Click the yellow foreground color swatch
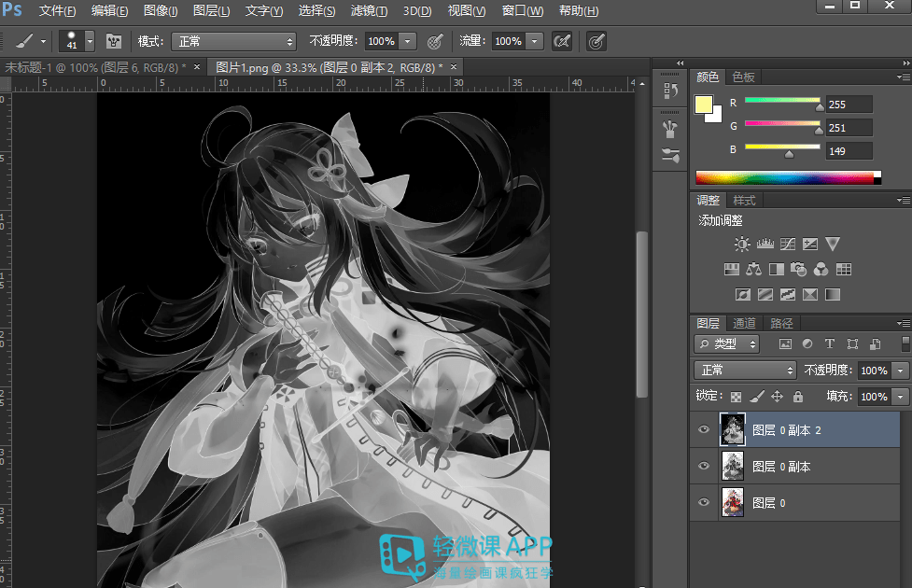This screenshot has width=912, height=588. [704, 104]
